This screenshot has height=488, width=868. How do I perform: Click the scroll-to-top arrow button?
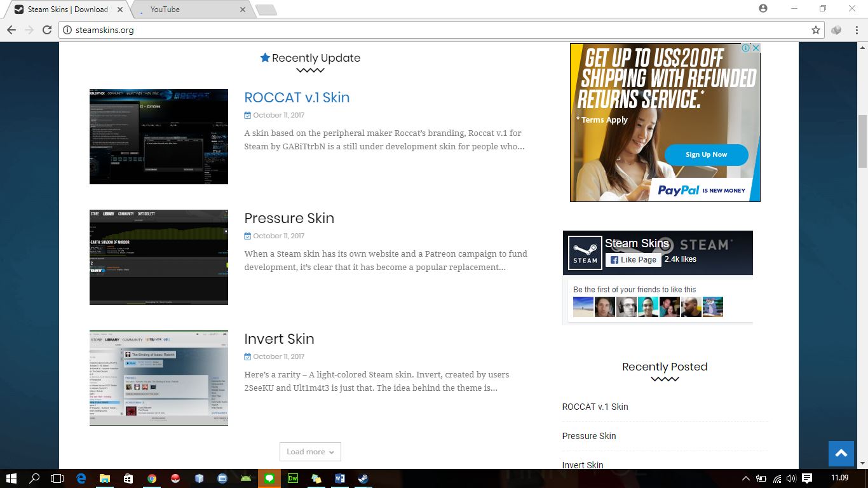coord(841,454)
